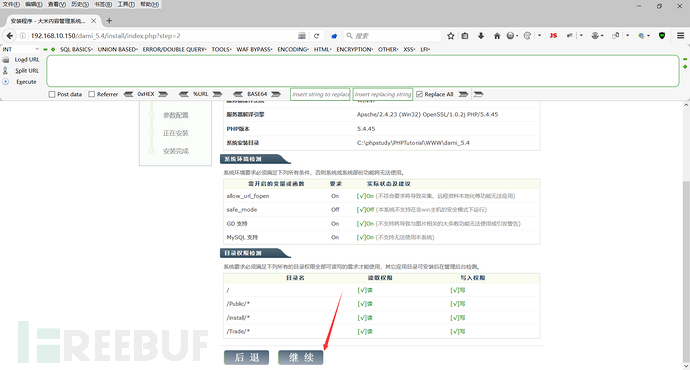690x370 pixels.
Task: Expand the ERROR/DOUBLE QUERY menu
Action: (174, 49)
